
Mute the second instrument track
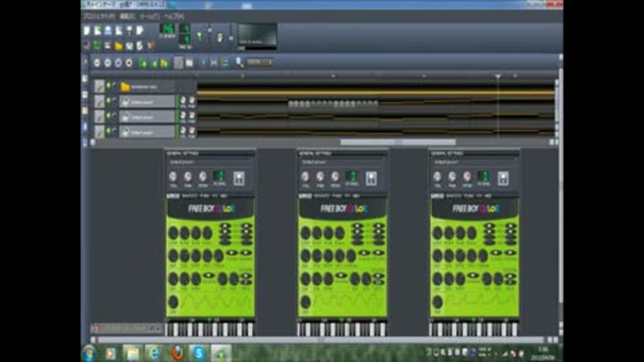click(109, 116)
